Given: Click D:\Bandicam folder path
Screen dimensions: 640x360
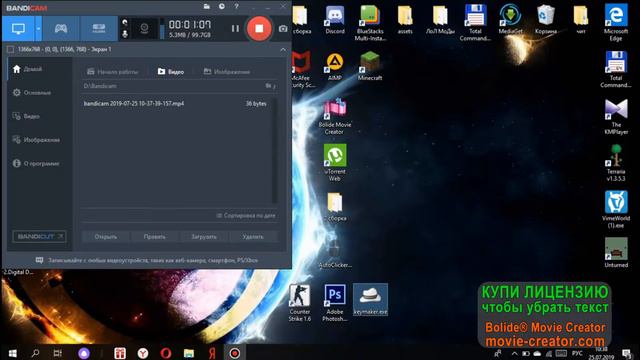Looking at the screenshot, I should pos(100,86).
